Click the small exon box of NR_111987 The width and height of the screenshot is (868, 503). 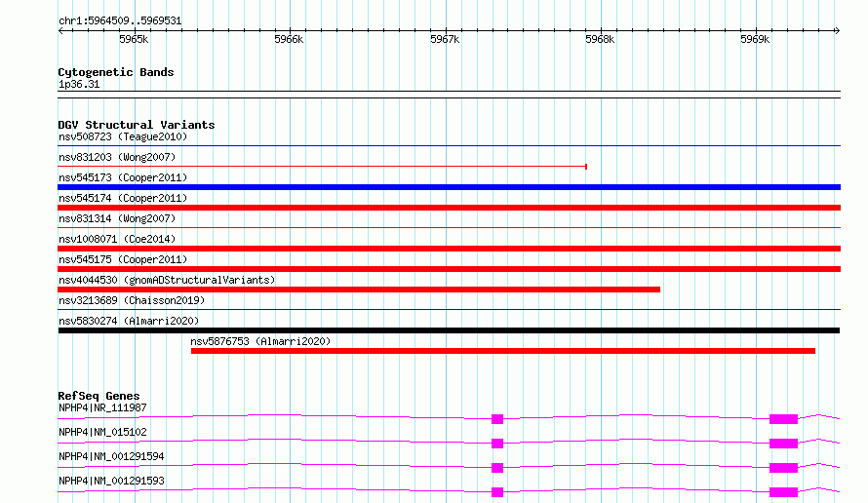click(x=497, y=419)
